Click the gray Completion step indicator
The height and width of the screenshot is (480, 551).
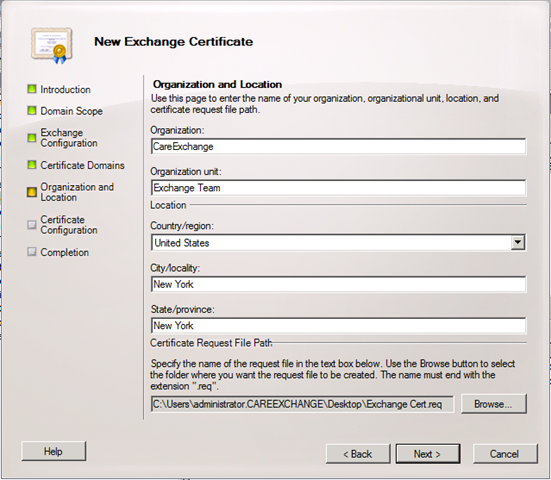[32, 252]
